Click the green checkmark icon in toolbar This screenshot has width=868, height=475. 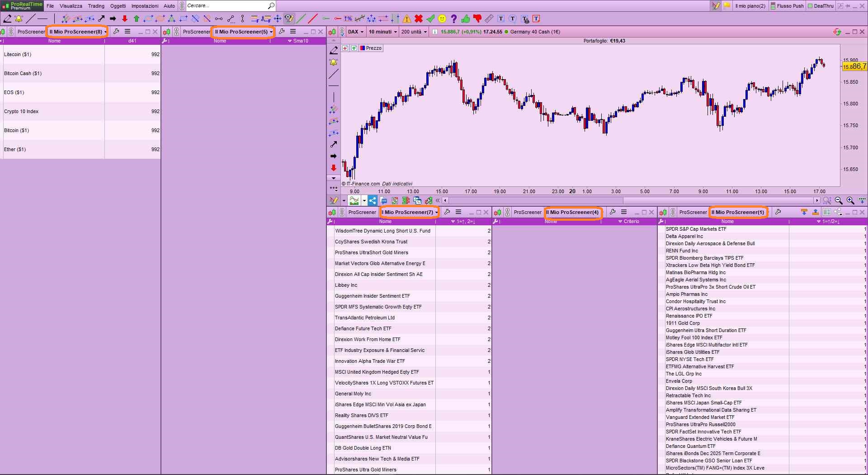click(430, 19)
